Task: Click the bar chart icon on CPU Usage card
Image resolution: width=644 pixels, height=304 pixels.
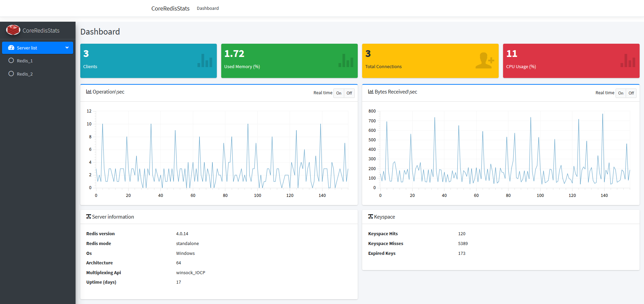Action: (627, 61)
